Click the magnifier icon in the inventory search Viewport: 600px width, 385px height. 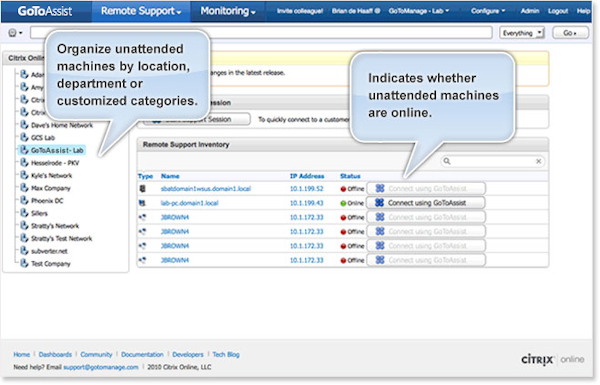coord(447,161)
